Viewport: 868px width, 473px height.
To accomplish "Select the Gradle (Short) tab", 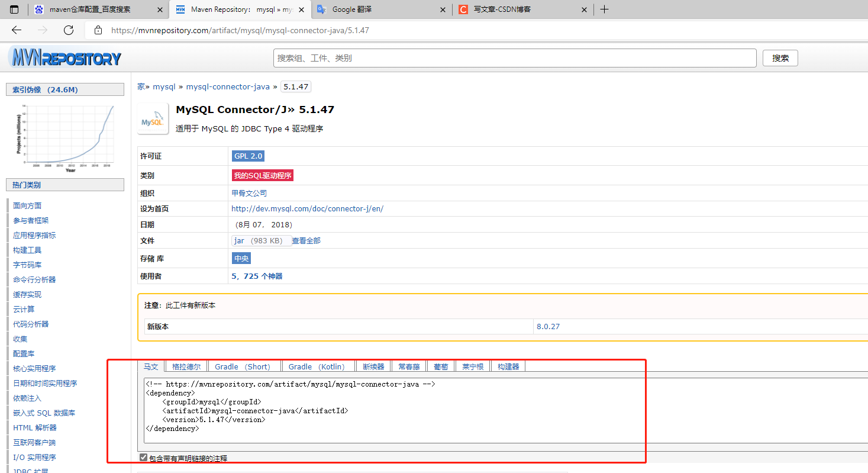I will [244, 366].
